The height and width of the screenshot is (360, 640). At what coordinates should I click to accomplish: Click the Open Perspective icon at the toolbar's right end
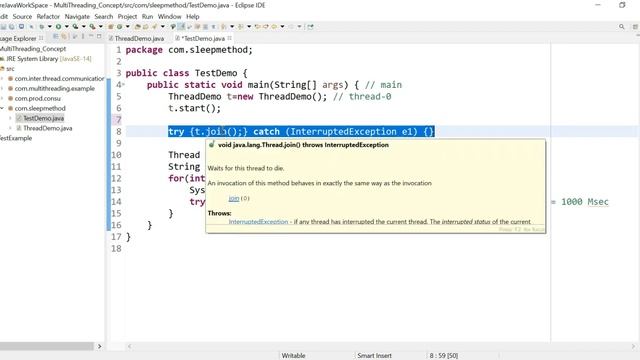click(x=636, y=27)
